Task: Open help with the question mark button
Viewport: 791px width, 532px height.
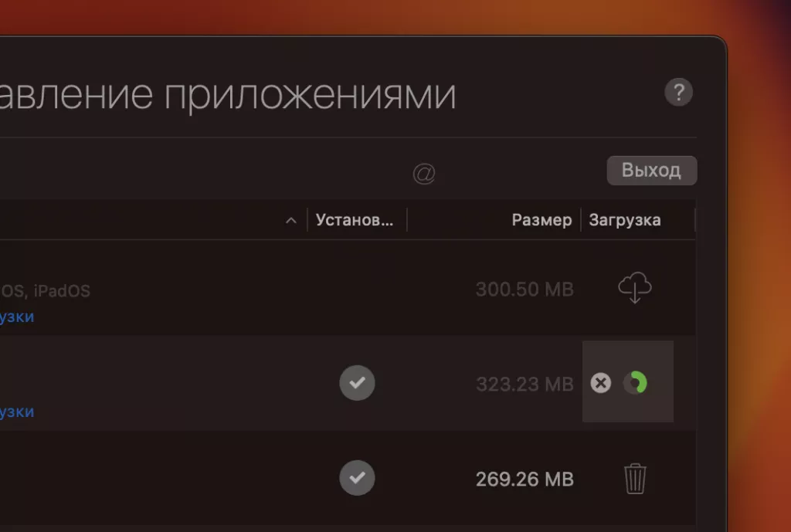Action: point(678,93)
